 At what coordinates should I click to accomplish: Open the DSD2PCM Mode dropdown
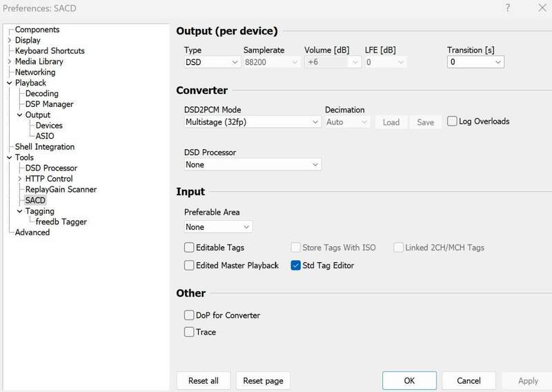click(252, 122)
